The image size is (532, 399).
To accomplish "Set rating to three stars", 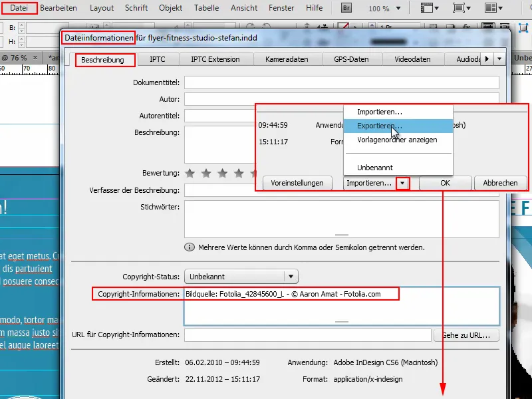I will [223, 174].
